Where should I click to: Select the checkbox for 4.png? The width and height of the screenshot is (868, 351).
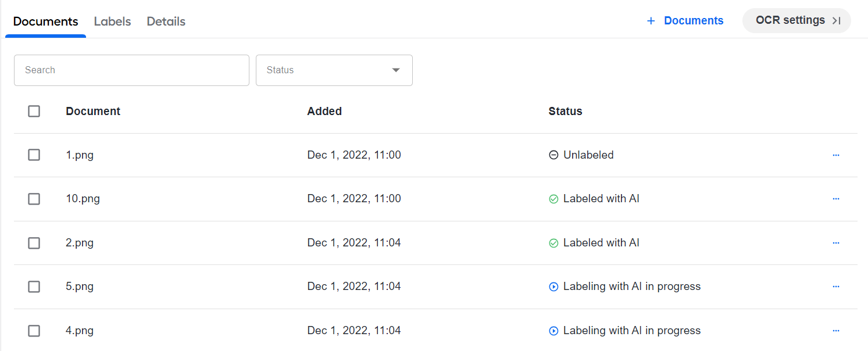pos(34,331)
